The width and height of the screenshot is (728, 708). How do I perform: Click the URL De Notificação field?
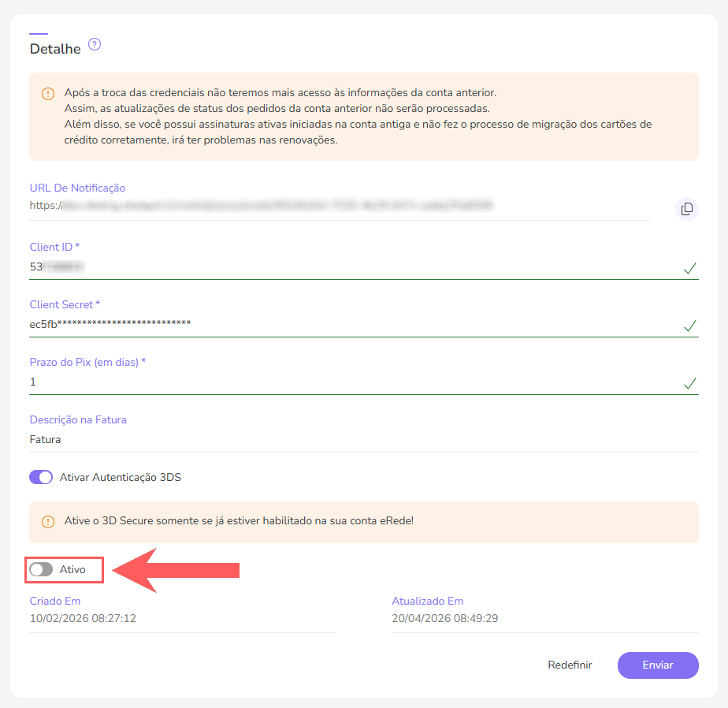pos(340,206)
